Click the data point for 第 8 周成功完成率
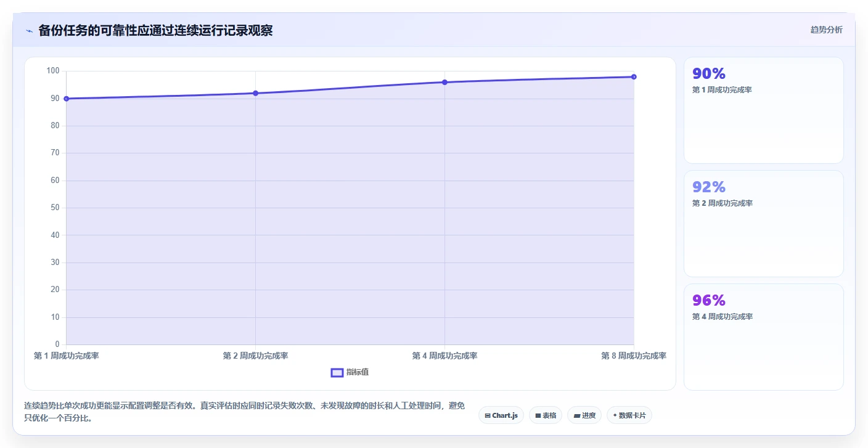 (x=634, y=77)
